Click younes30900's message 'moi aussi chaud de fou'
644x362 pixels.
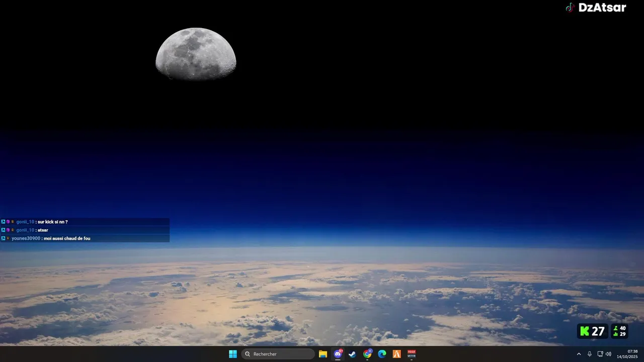[x=67, y=238]
